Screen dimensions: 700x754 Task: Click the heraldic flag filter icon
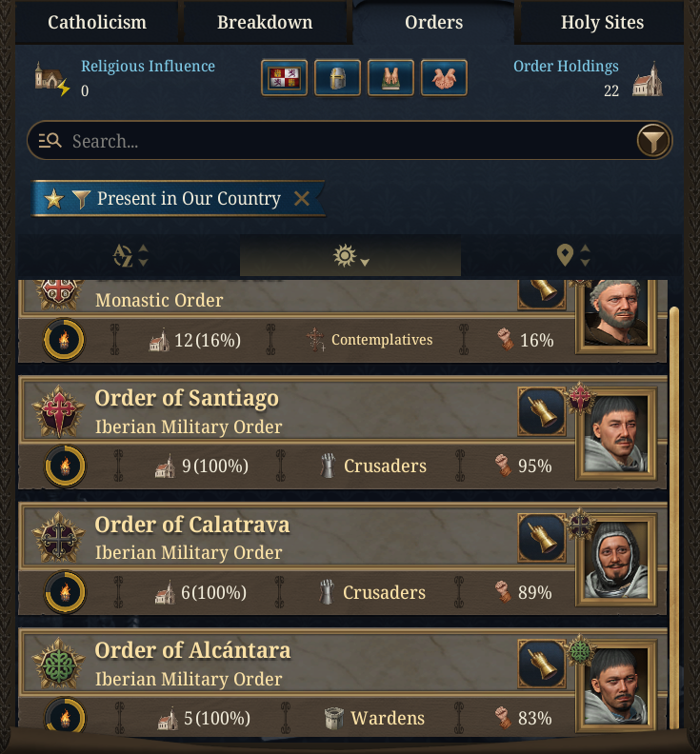point(285,78)
